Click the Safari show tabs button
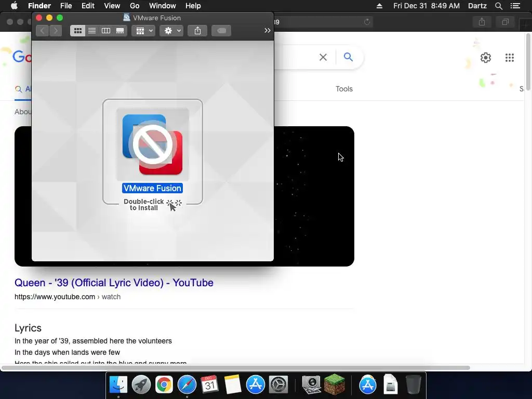Image resolution: width=532 pixels, height=399 pixels. pos(505,22)
